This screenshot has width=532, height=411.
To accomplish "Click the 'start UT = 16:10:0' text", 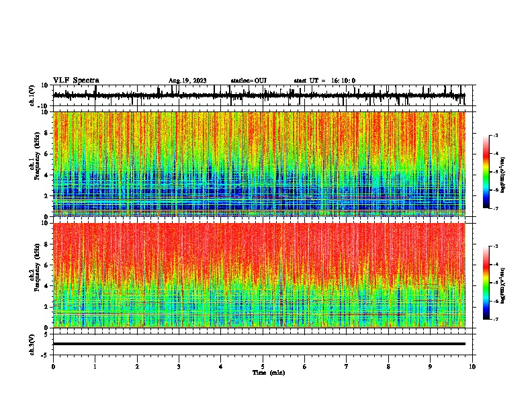I will [324, 81].
